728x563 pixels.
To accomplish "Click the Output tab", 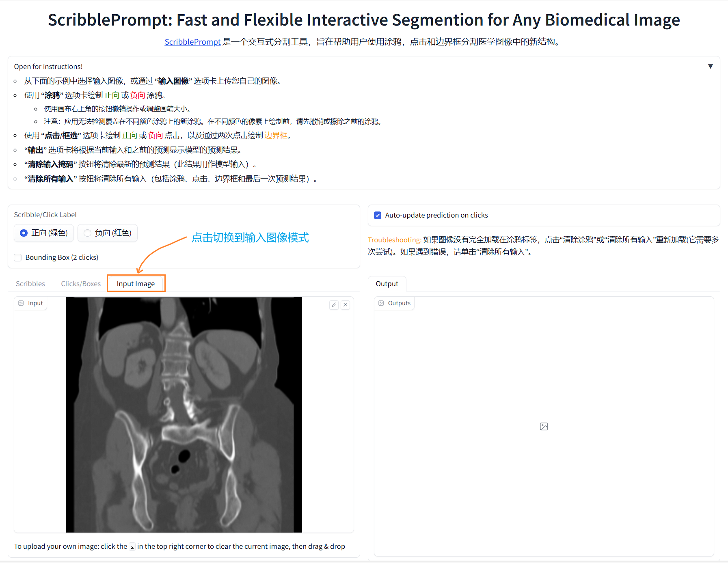I will tap(387, 284).
